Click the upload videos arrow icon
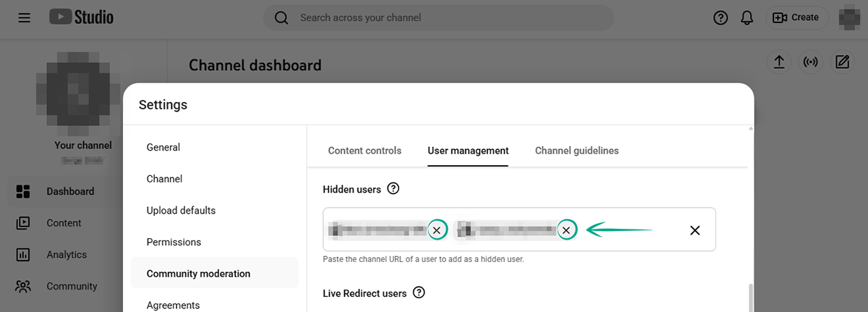 779,62
